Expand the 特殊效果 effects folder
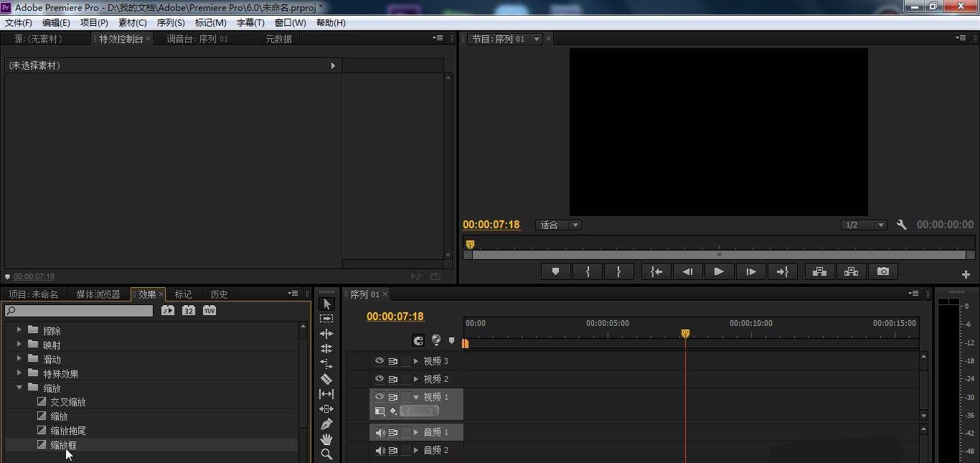Viewport: 980px width, 463px height. click(19, 373)
